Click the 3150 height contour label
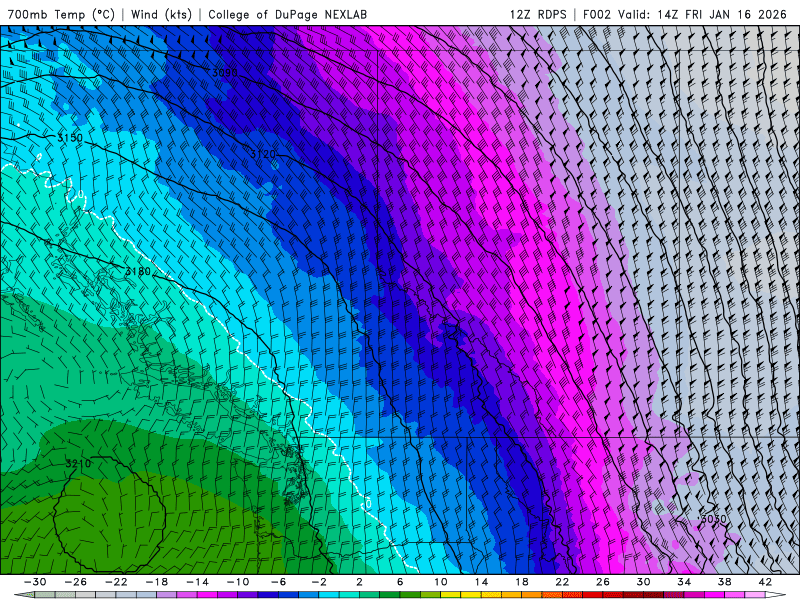The width and height of the screenshot is (800, 600). tap(70, 138)
